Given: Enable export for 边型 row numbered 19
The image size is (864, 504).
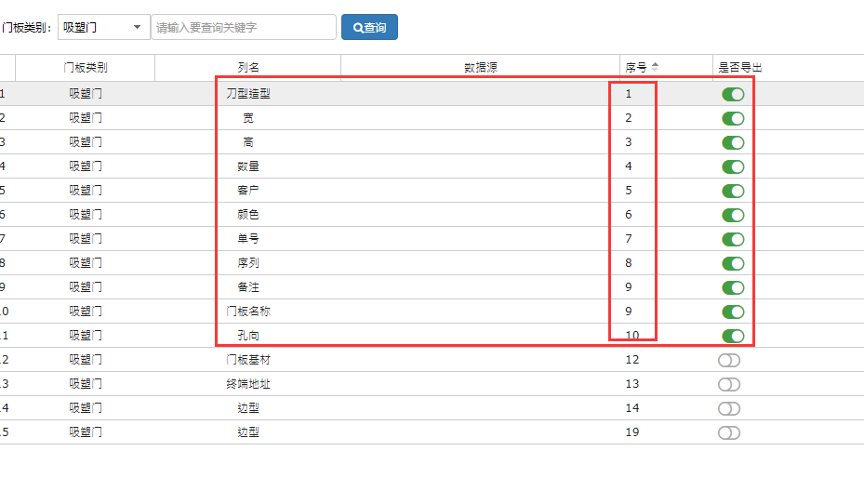Looking at the screenshot, I should [729, 433].
